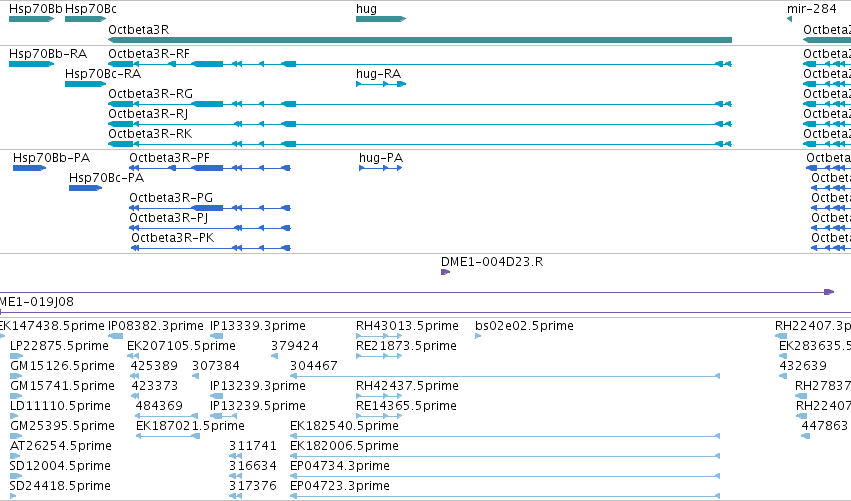851x501 pixels.
Task: Select feature 447863
Action: click(825, 427)
